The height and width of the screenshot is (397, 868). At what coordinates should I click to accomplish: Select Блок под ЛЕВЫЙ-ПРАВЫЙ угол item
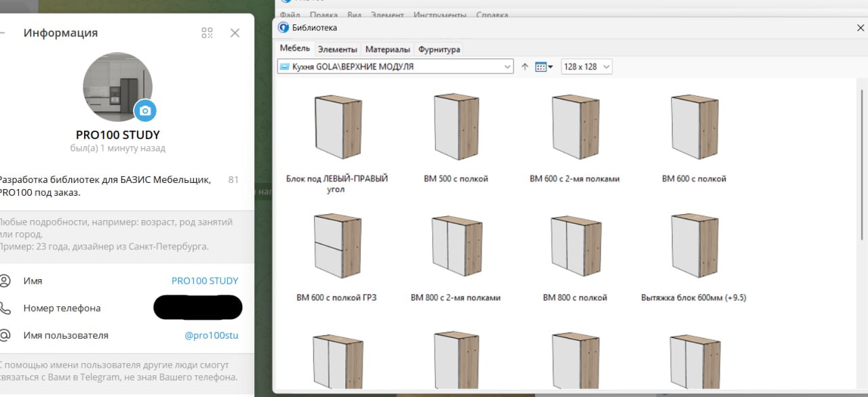coord(337,144)
